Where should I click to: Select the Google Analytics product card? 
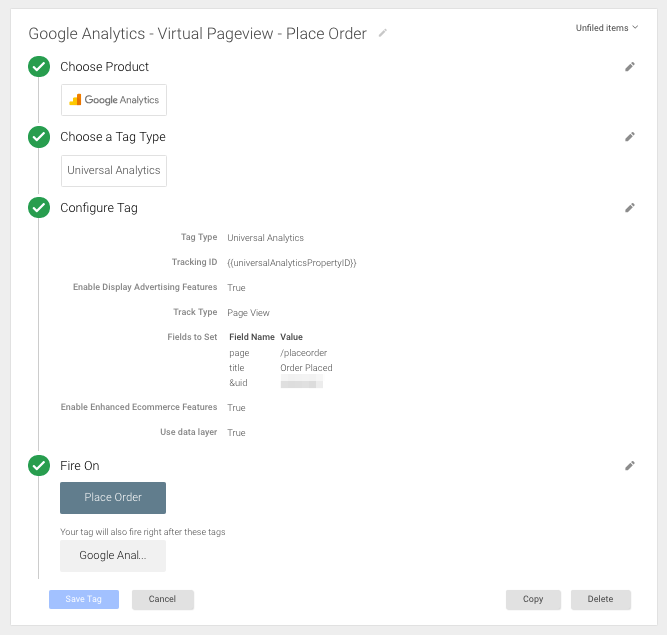click(x=114, y=100)
